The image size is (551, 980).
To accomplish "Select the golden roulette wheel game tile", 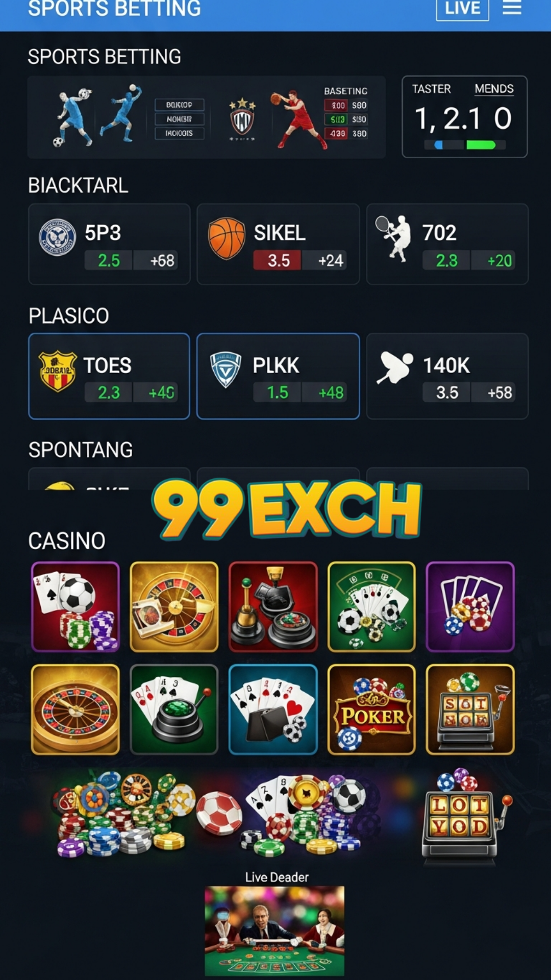I will (x=76, y=709).
